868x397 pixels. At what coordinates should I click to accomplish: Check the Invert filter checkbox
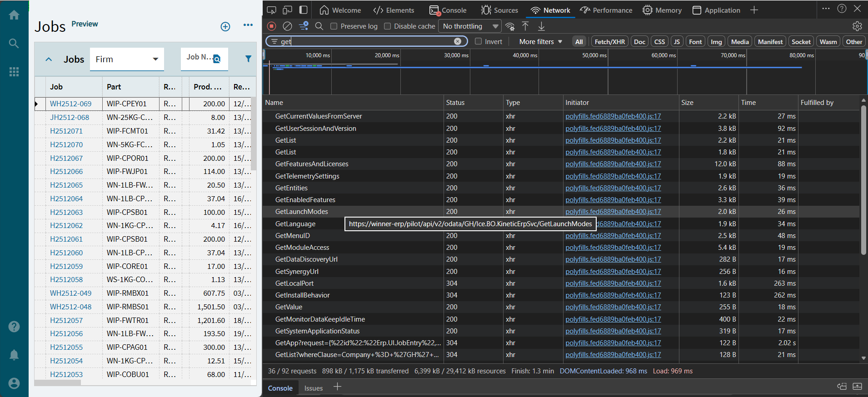pyautogui.click(x=478, y=41)
